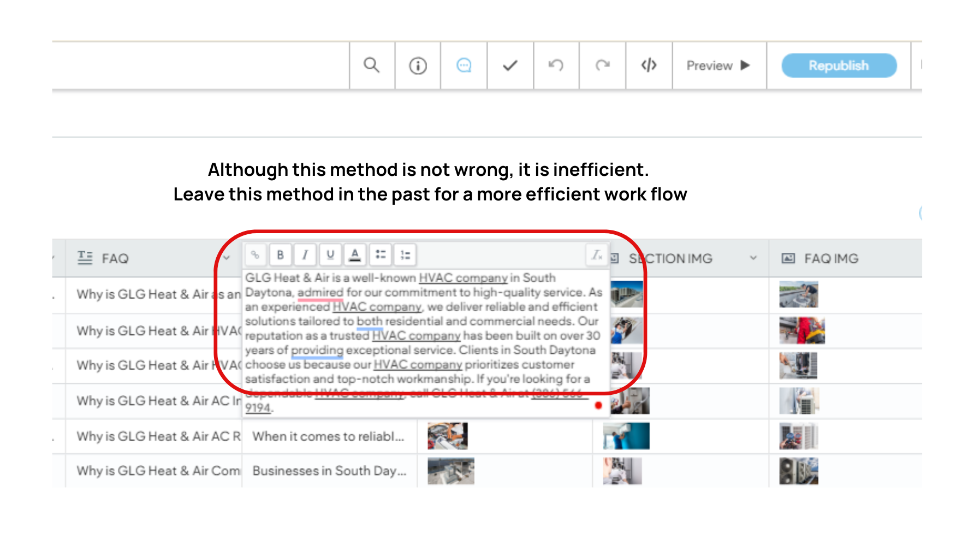Select the 'Why is GLG Heat & Air Com' cell
980x545 pixels.
(x=154, y=471)
